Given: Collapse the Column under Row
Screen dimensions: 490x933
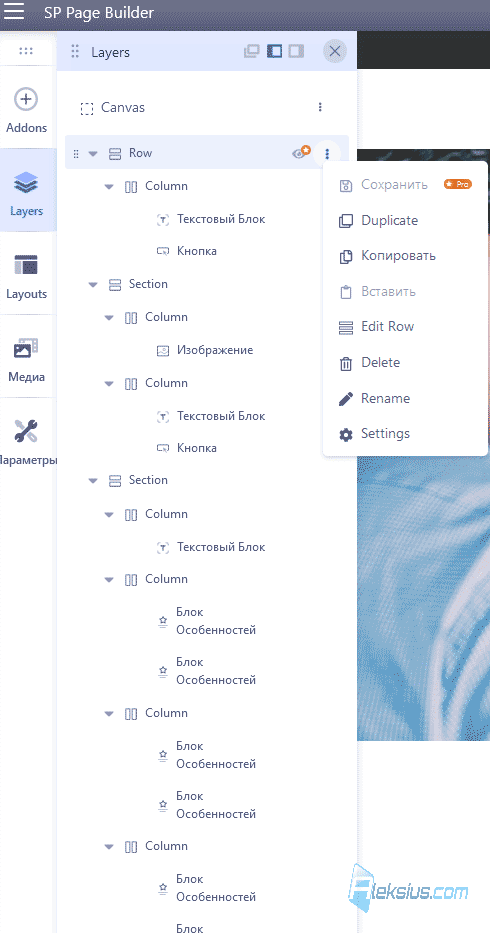Looking at the screenshot, I should (109, 186).
